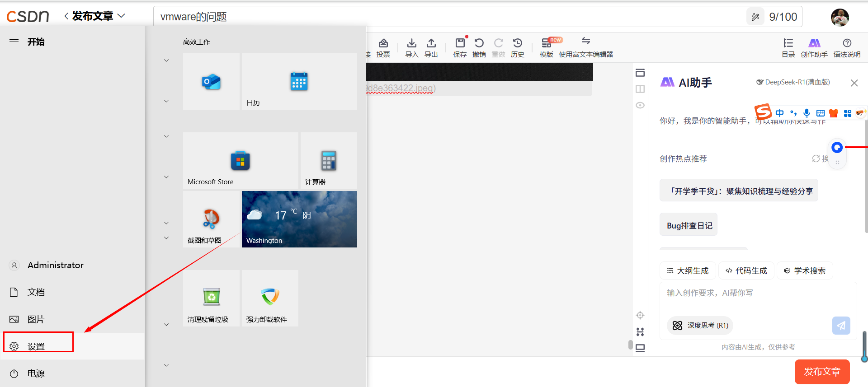The height and width of the screenshot is (387, 868).
Task: Open the 目录 table of contents
Action: click(788, 48)
